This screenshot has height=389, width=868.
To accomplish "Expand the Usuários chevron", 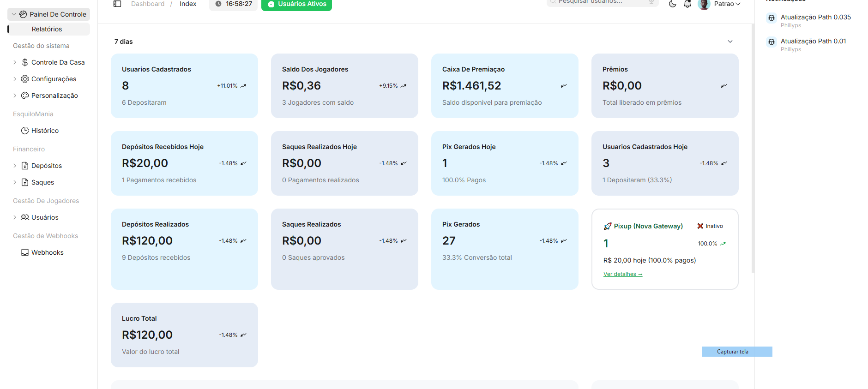I will tap(15, 217).
